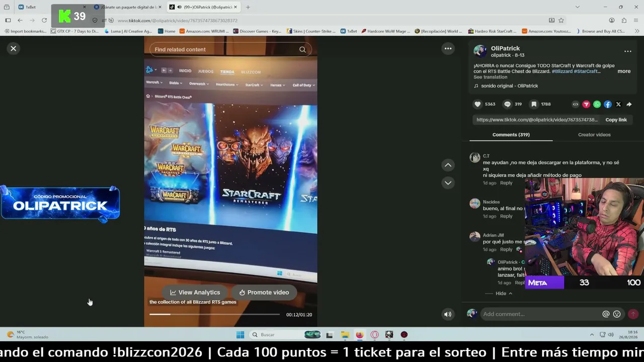Reply to Nacidos' comment
Screen dimensions: 644x362
coord(506,216)
